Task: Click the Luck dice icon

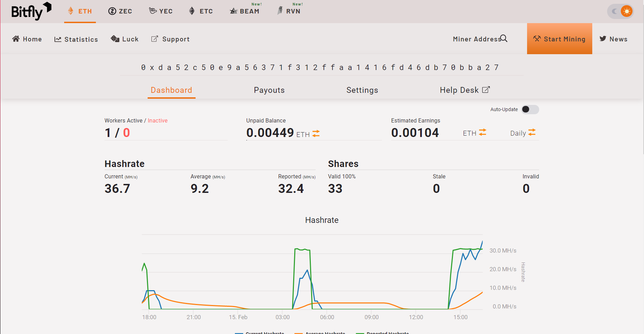Action: [x=115, y=39]
